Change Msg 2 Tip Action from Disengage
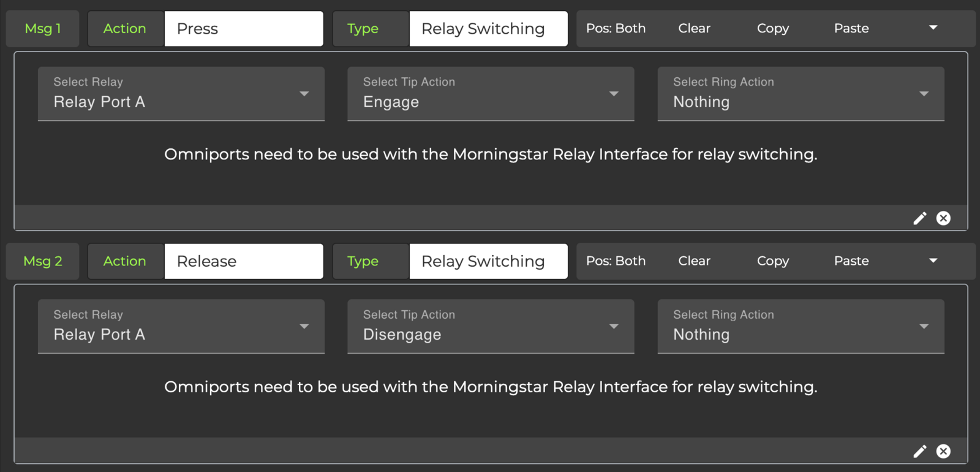Image resolution: width=980 pixels, height=472 pixels. coord(490,327)
